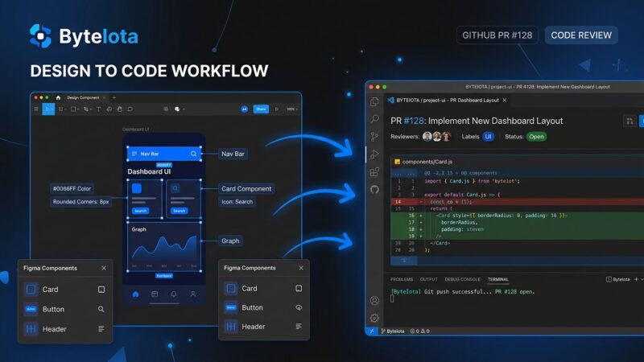Open the zoom percentage dropdown in Figma

292,109
